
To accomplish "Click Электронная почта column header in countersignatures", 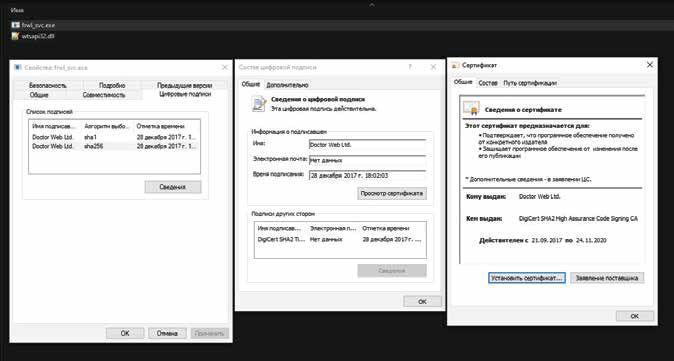I will 334,228.
